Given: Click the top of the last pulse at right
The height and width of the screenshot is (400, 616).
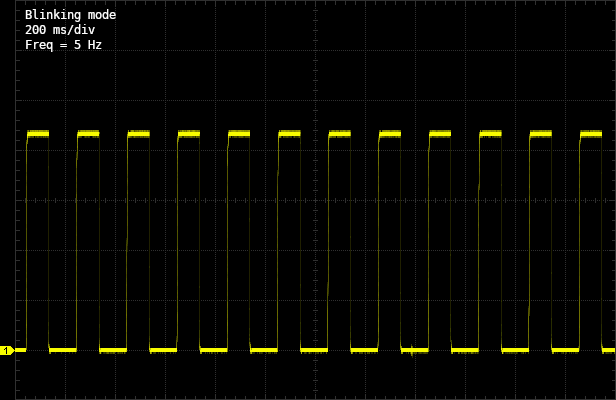Looking at the screenshot, I should [x=591, y=133].
